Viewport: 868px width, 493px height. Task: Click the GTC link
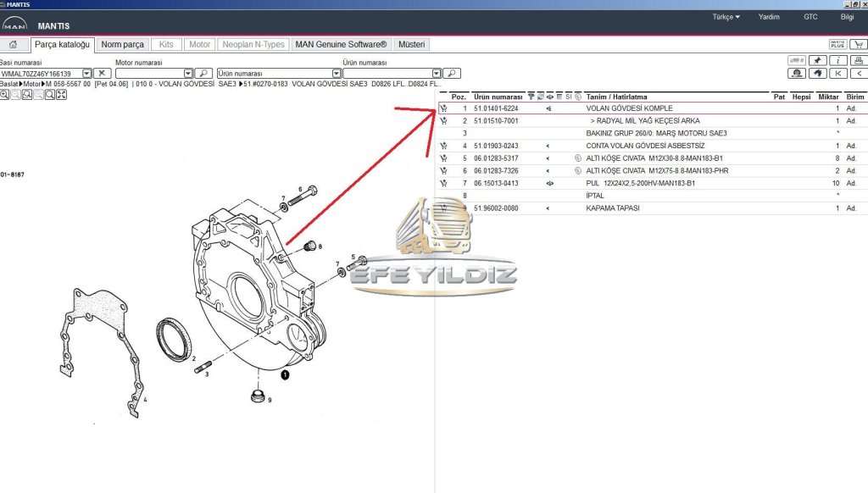[x=810, y=17]
